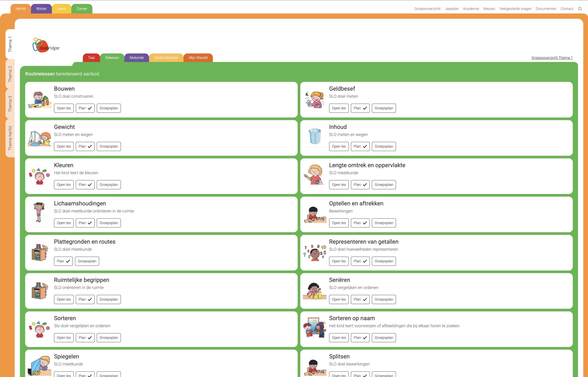588x377 pixels.
Task: Click the Gewicht scale illustration
Action: (x=40, y=138)
